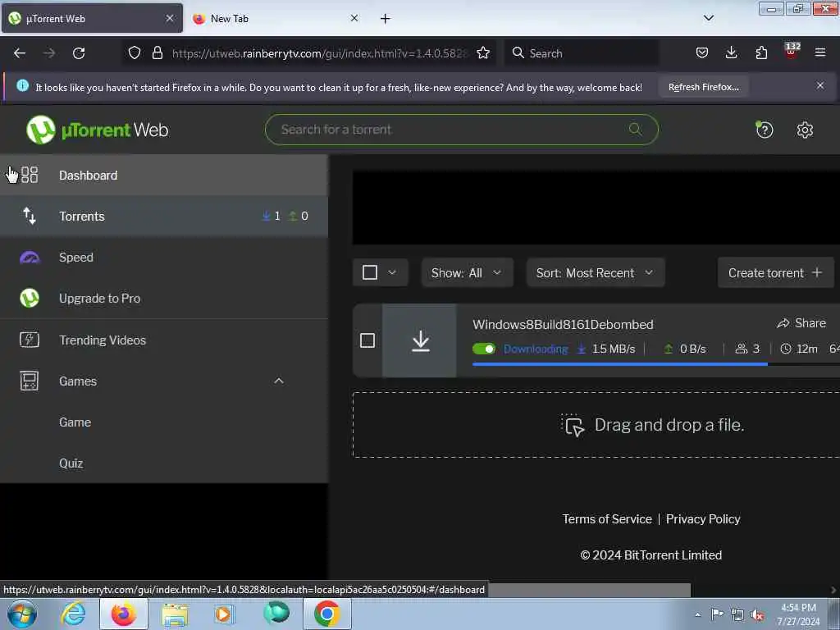Viewport: 840px width, 630px height.
Task: Open the Windows Start button
Action: (22, 614)
